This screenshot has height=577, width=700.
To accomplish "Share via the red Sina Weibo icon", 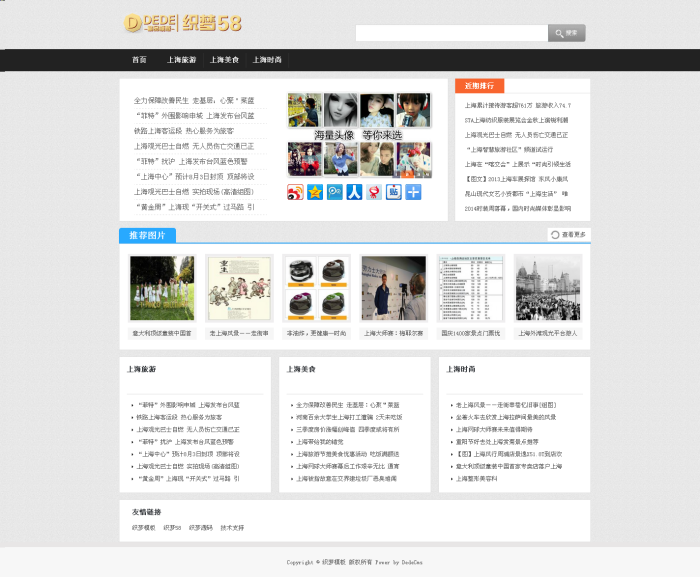I will tap(295, 192).
